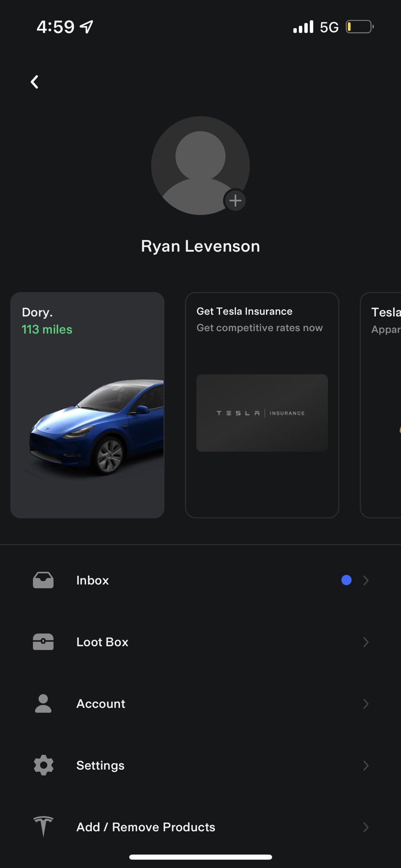Tap the Tesla logo icon

43,826
